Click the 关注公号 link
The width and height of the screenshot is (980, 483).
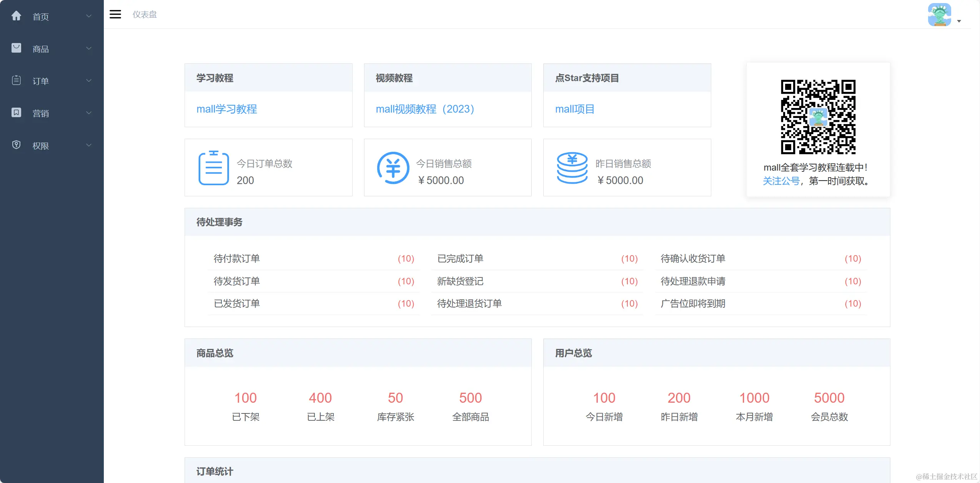pyautogui.click(x=781, y=181)
